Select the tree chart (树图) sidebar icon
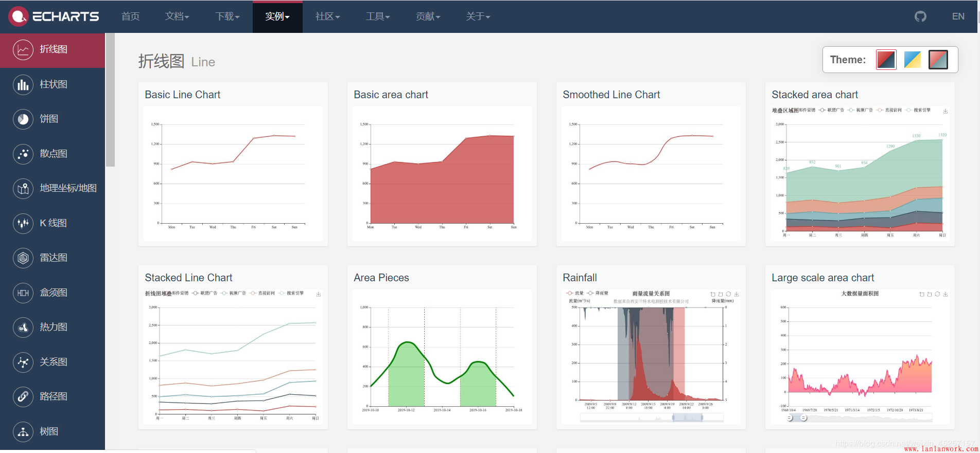Viewport: 980px width, 453px height. [23, 431]
